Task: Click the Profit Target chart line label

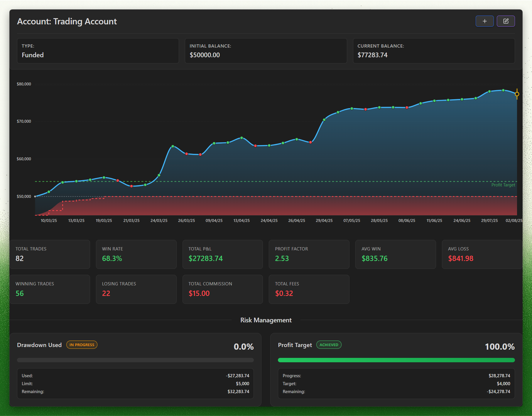Action: tap(503, 185)
